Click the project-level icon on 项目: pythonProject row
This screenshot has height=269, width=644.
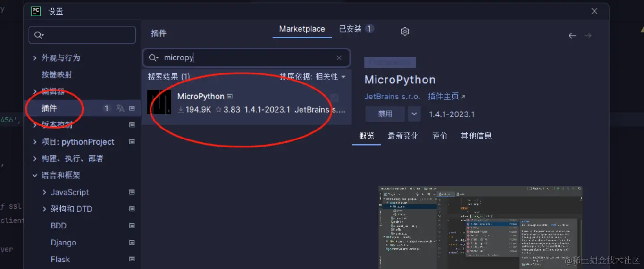click(x=132, y=142)
